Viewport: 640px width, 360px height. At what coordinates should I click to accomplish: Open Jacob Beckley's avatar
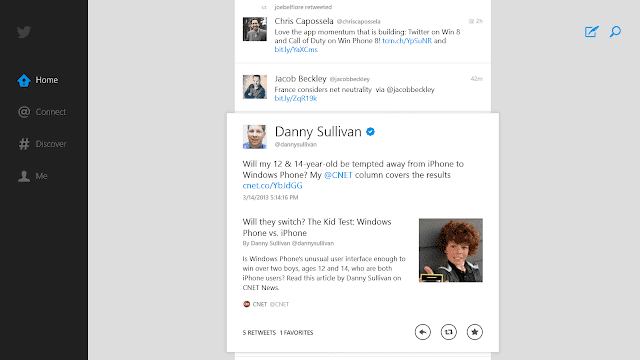click(255, 87)
